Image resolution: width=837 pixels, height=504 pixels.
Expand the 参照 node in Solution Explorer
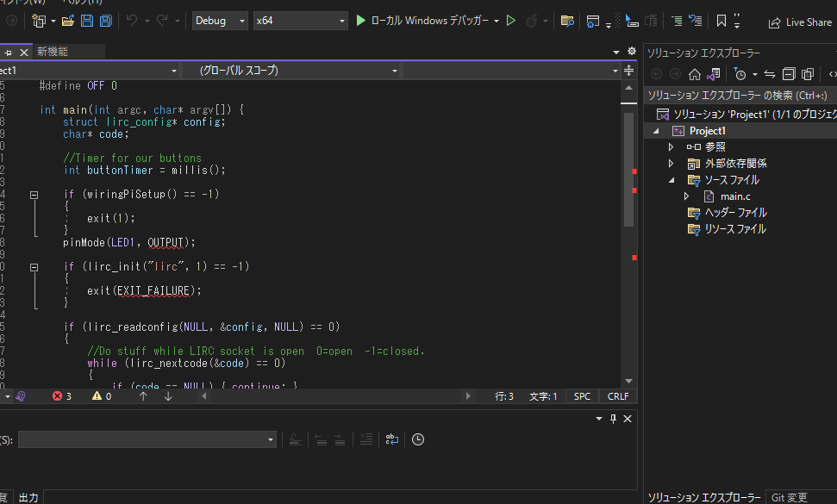pyautogui.click(x=671, y=147)
